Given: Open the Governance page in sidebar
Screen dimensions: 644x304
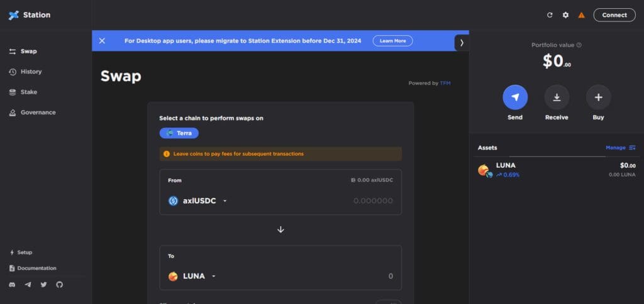Looking at the screenshot, I should pos(32,112).
